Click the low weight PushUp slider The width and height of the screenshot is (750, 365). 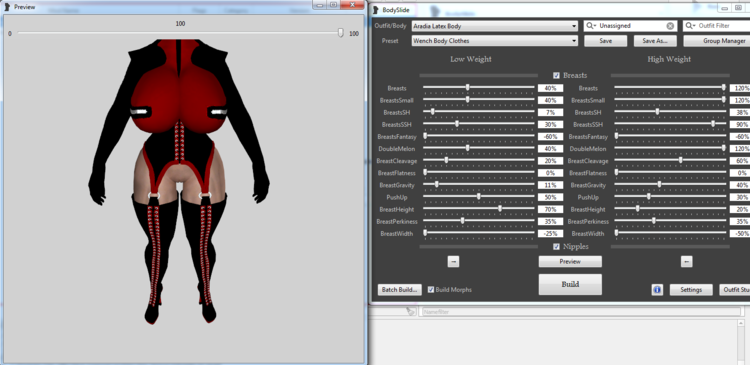click(x=478, y=197)
